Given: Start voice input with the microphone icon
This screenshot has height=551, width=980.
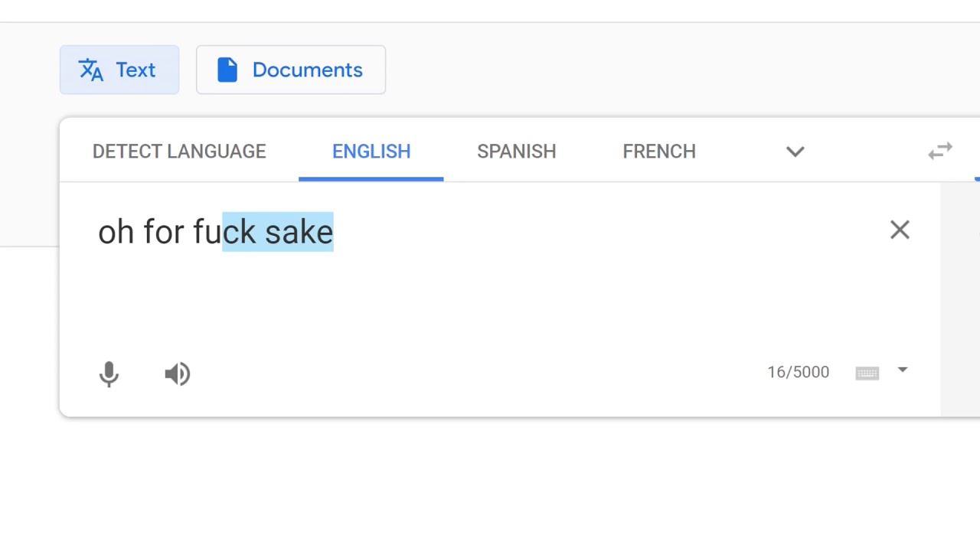Looking at the screenshot, I should pyautogui.click(x=109, y=373).
